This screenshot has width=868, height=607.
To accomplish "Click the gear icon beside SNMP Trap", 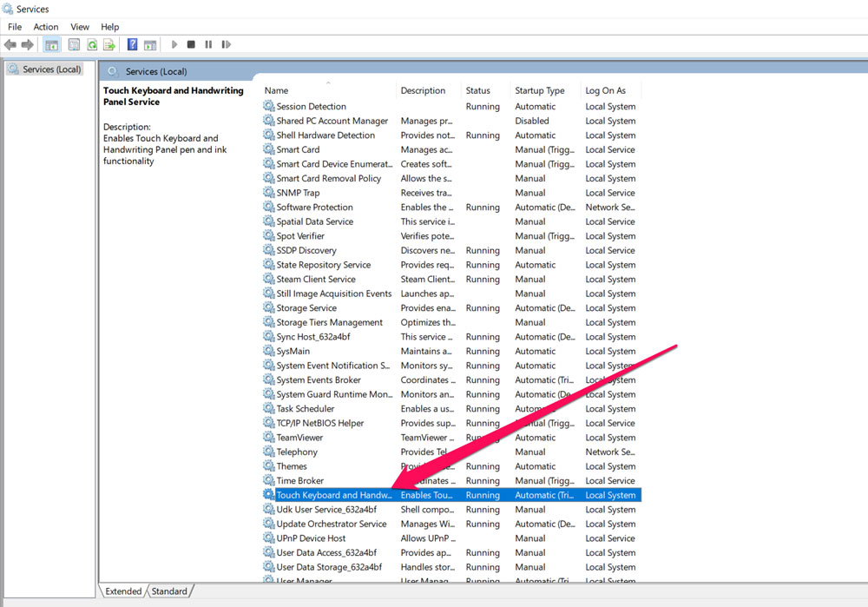I will pos(269,192).
